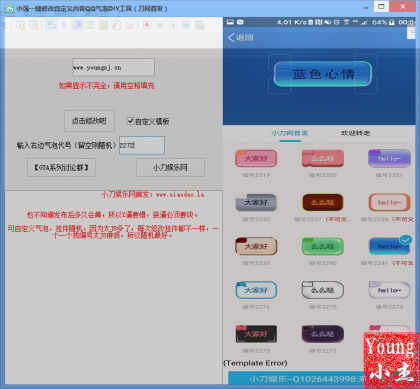The height and width of the screenshot is (389, 420).
Task: Select blue-outlined 大家好 bubble numbered 2276
Action: [x=256, y=290]
